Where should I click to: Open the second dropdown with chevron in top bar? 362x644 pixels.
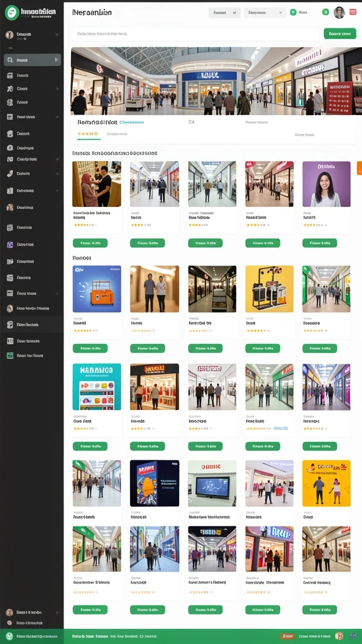click(265, 13)
